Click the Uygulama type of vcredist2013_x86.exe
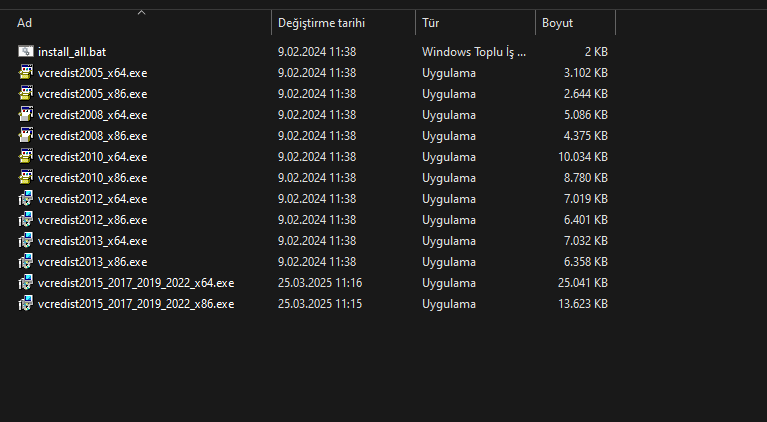 pos(449,262)
